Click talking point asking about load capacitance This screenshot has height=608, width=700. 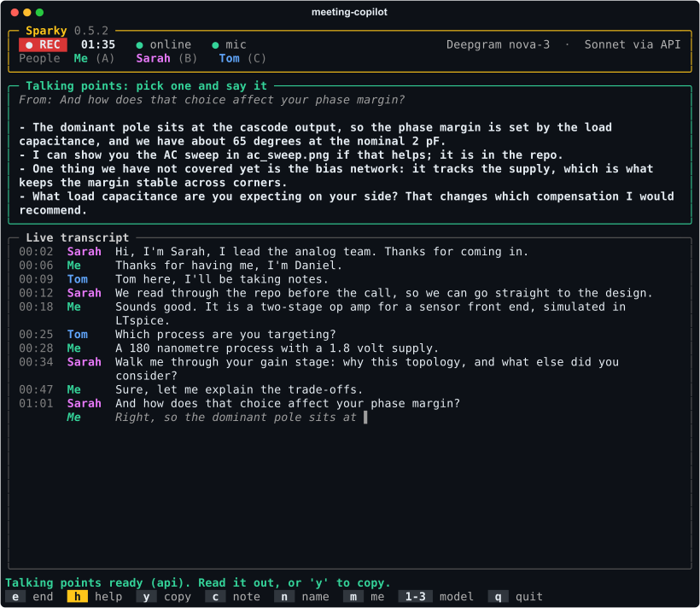(x=347, y=203)
